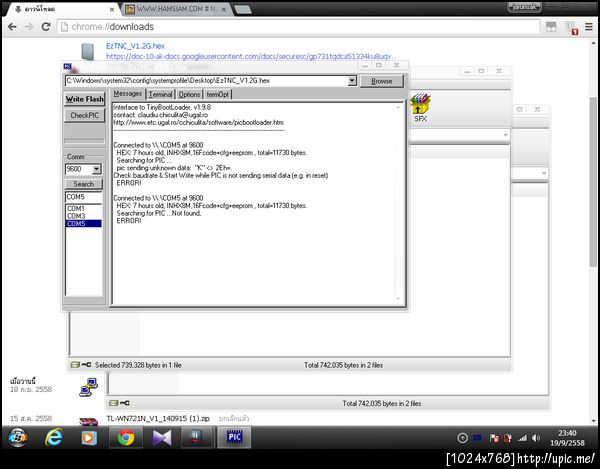Viewport: 600px width, 469px height.
Task: Switch to the Options tab
Action: [x=189, y=94]
